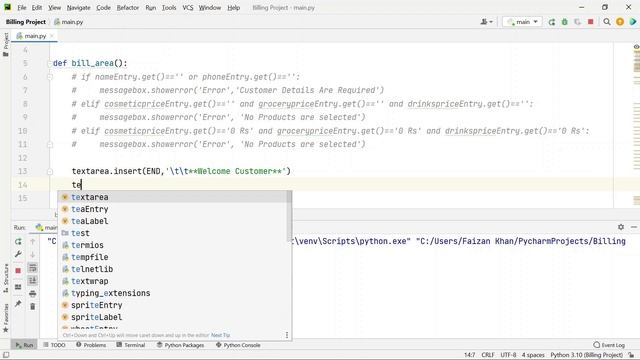
Task: Open the Help menu
Action: (x=233, y=8)
